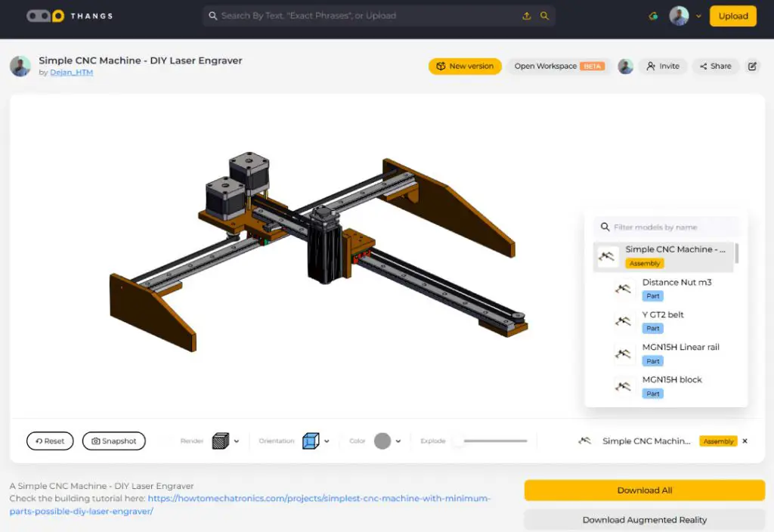The height and width of the screenshot is (532, 774).
Task: Select MGN15H Linear rail part
Action: coord(680,347)
